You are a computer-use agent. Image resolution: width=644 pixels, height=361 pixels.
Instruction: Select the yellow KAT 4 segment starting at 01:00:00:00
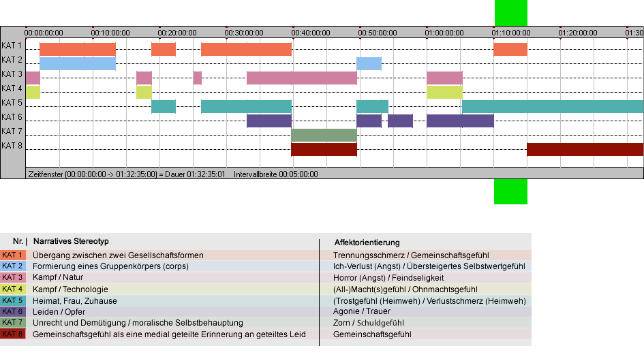coord(444,92)
